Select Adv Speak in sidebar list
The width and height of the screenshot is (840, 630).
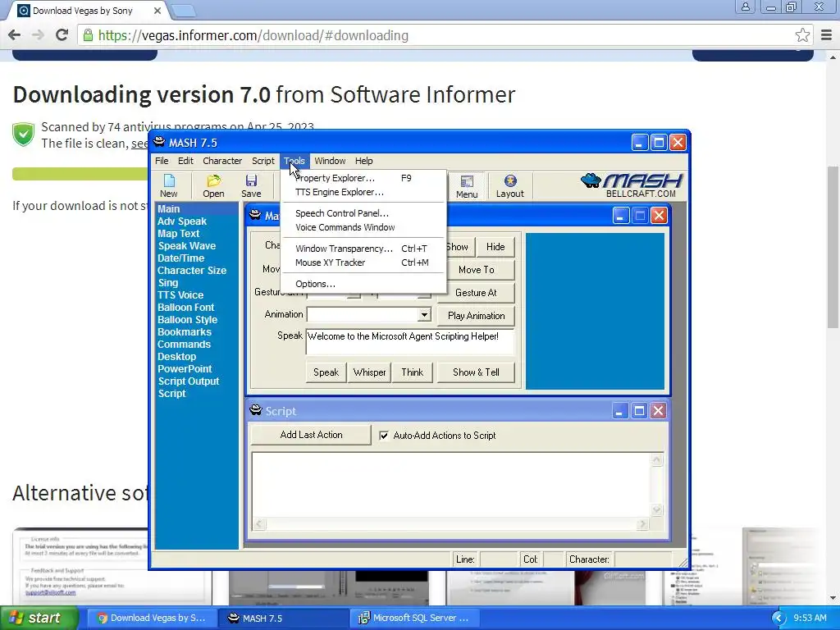point(182,221)
